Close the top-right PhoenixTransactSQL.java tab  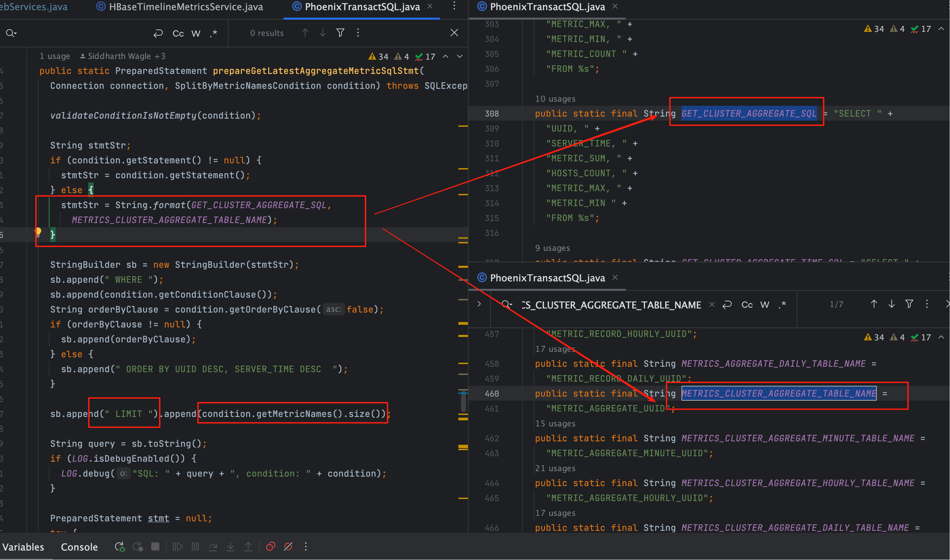point(615,6)
